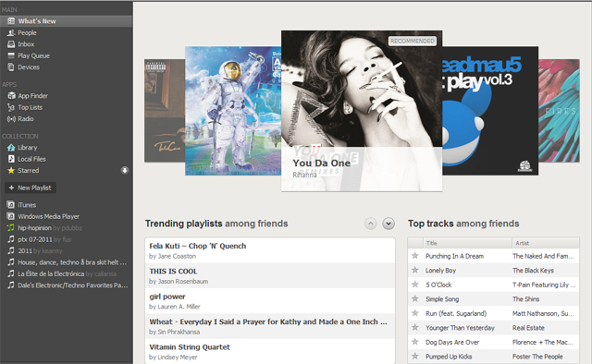Sort top tracks by Artist column

(x=546, y=243)
